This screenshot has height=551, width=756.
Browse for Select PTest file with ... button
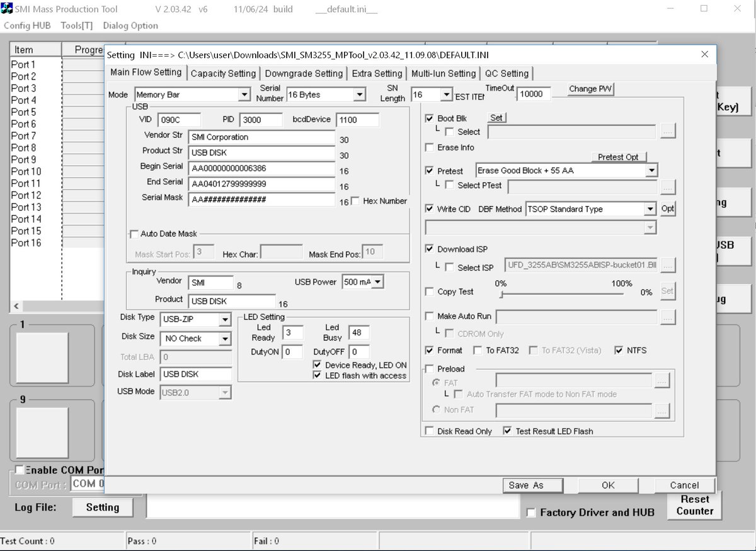[x=668, y=186]
